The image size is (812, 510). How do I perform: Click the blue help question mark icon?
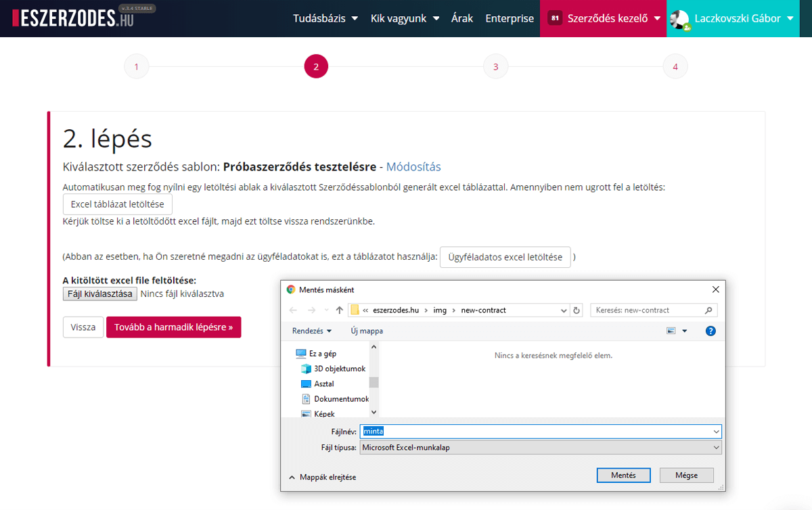(710, 331)
